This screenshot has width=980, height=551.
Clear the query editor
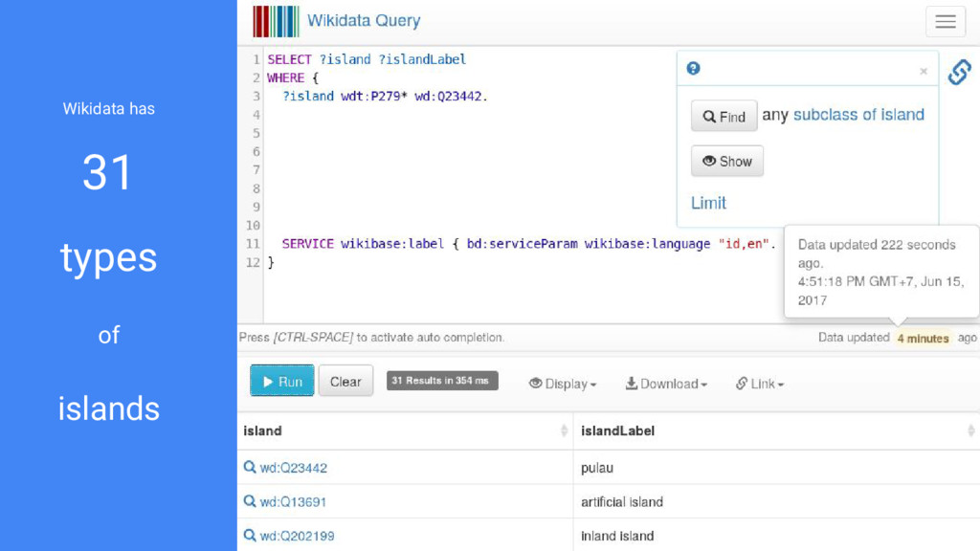click(345, 381)
